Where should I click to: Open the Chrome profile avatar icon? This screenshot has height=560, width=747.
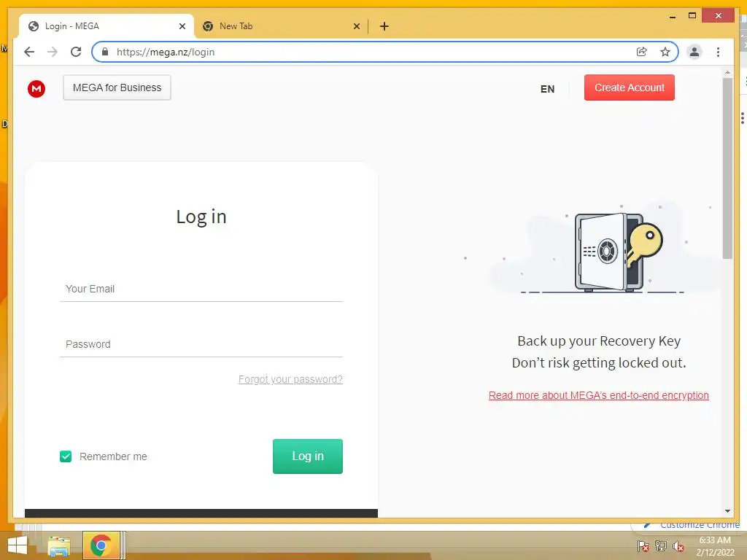point(694,52)
